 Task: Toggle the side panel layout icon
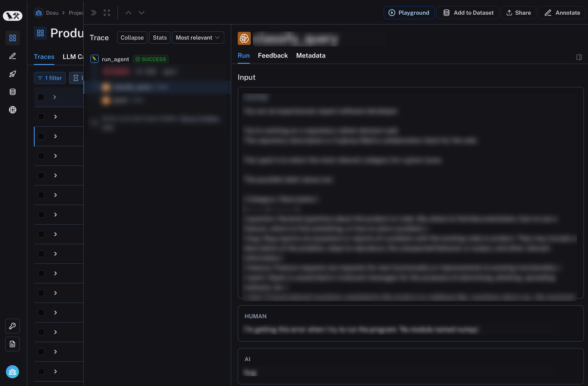[579, 57]
